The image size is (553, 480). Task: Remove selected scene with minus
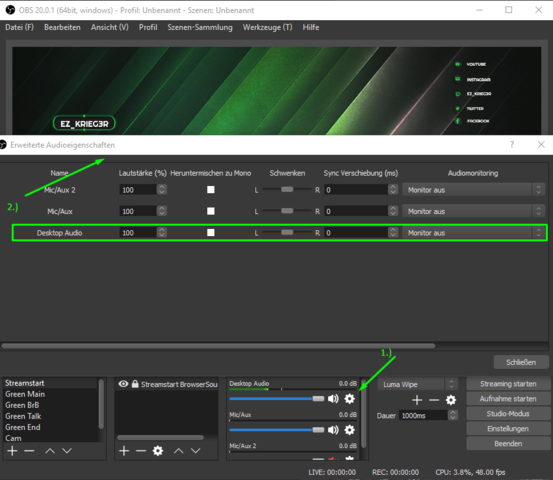coord(29,451)
